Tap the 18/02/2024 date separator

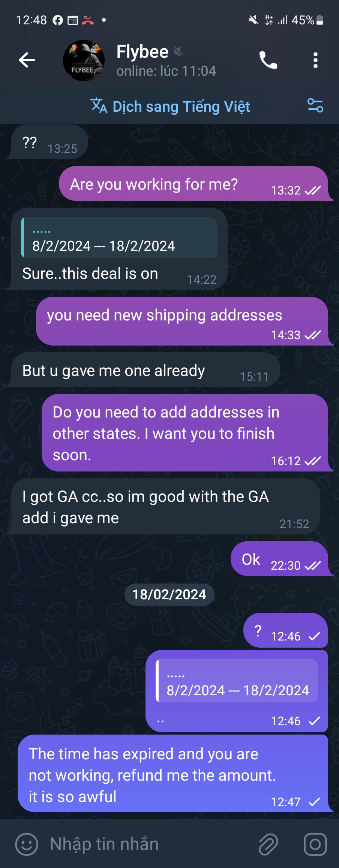coord(169,594)
